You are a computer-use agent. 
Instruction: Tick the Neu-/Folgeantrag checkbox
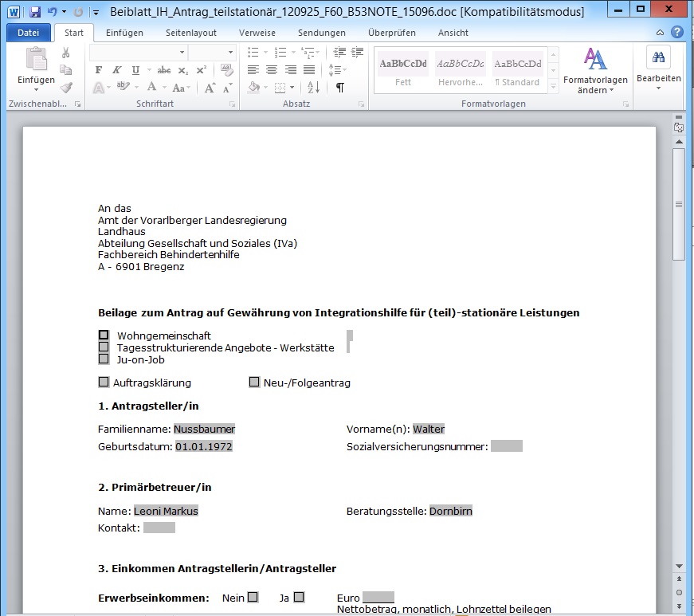point(254,382)
